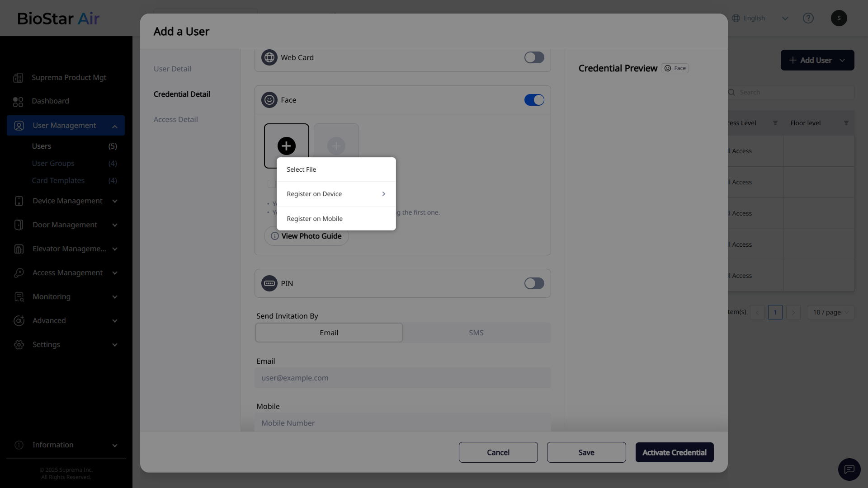This screenshot has height=488, width=868.
Task: Choose Select File from the popup menu
Action: 302,169
